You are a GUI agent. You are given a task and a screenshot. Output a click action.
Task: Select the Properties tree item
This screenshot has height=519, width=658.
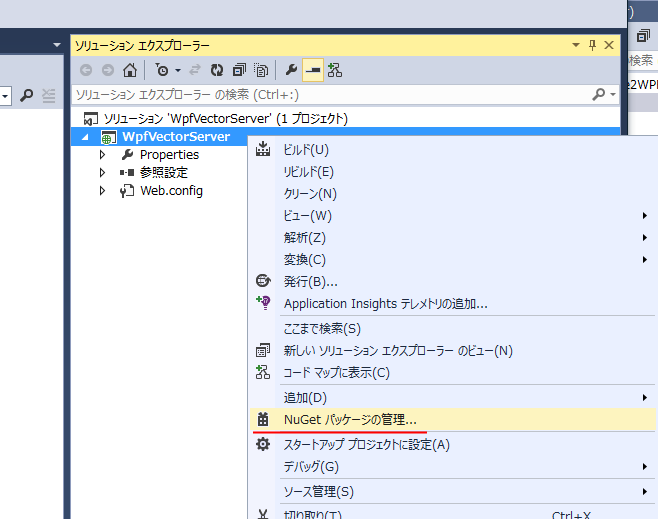tap(169, 155)
